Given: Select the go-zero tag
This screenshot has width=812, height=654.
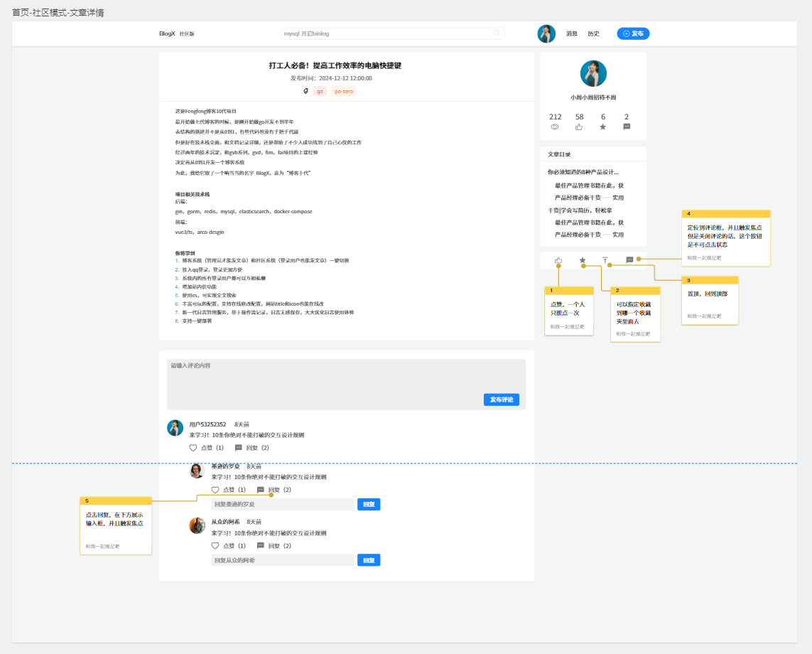Looking at the screenshot, I should click(x=343, y=91).
